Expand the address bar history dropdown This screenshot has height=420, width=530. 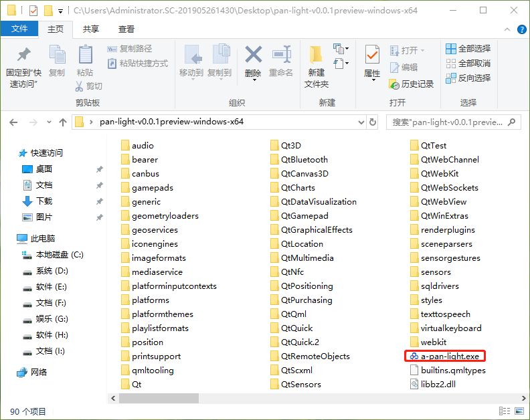(x=361, y=122)
